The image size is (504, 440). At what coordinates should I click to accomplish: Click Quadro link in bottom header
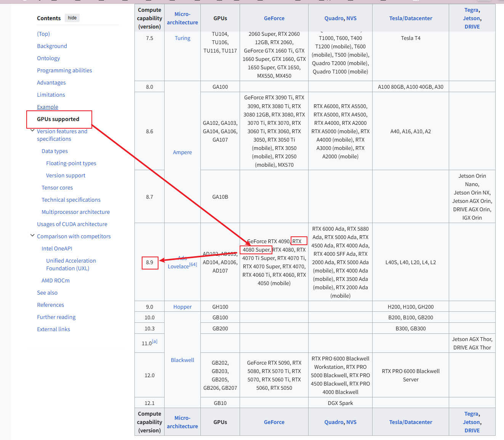point(334,422)
